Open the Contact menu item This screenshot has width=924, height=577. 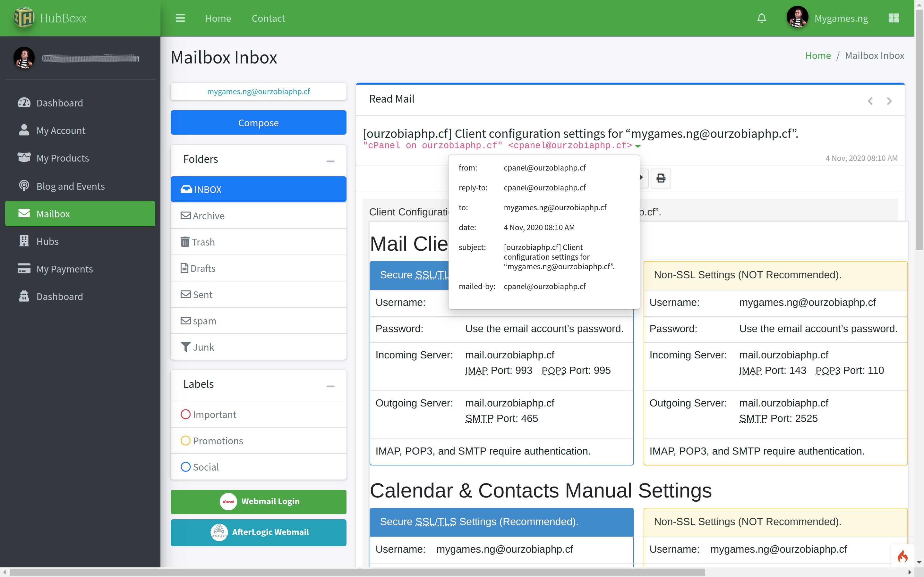pos(268,18)
